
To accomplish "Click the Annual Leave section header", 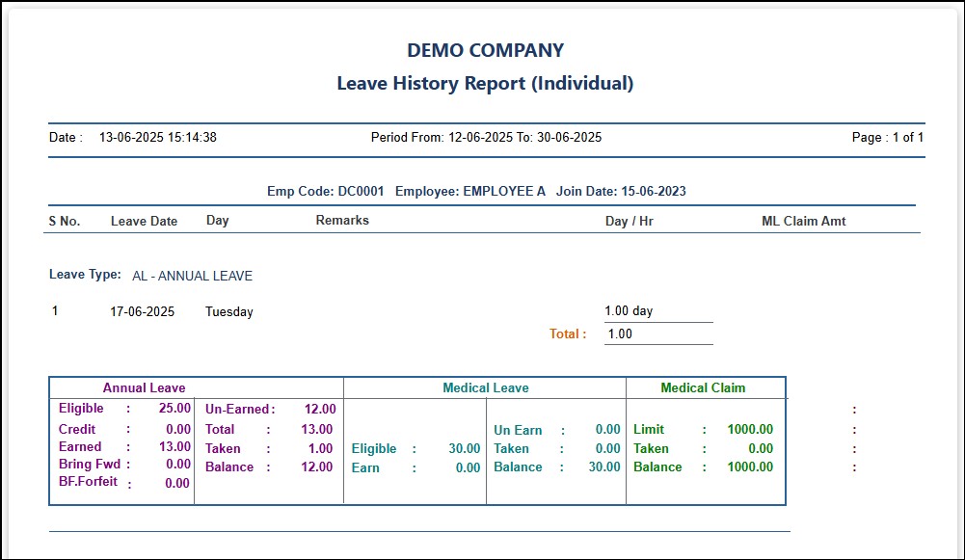I will [145, 388].
